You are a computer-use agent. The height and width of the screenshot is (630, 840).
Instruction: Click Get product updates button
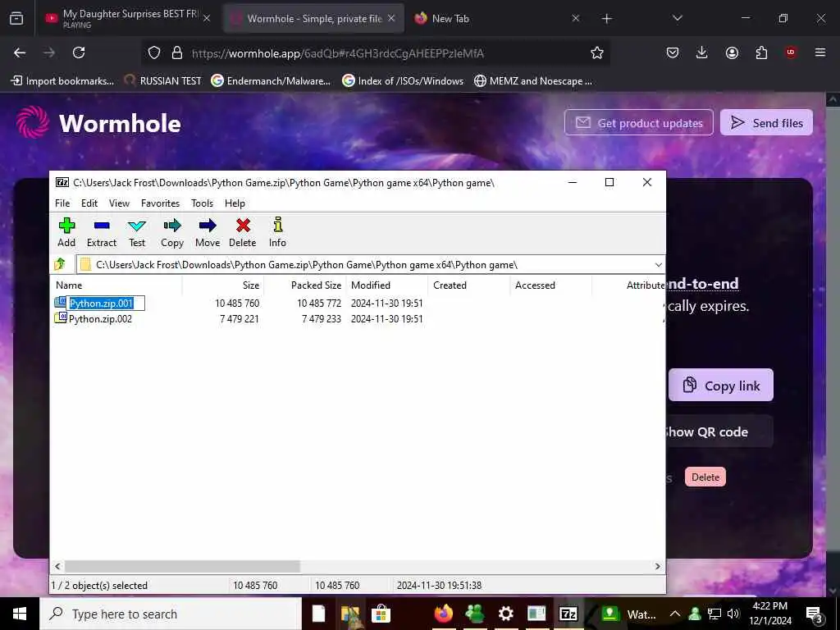[638, 123]
